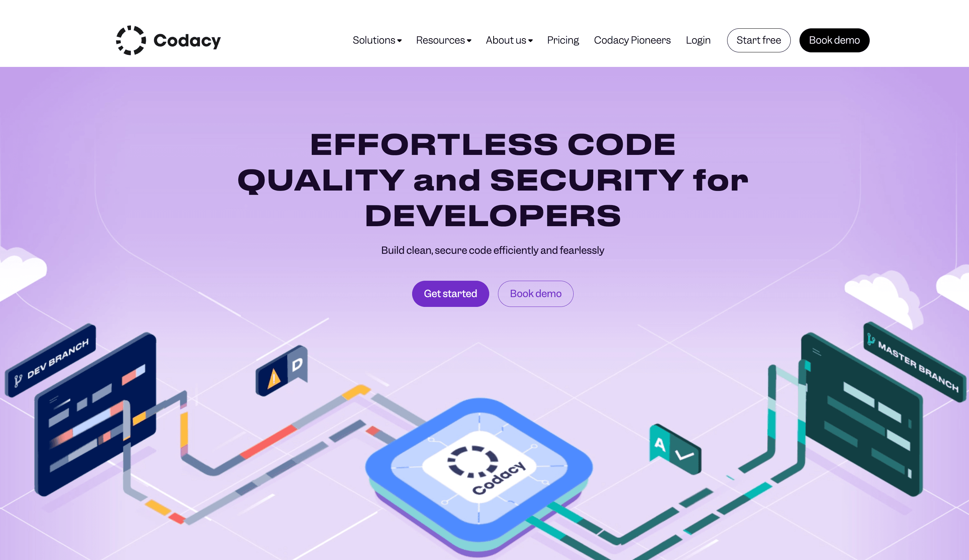
Task: Open the Pricing menu item
Action: (x=563, y=40)
